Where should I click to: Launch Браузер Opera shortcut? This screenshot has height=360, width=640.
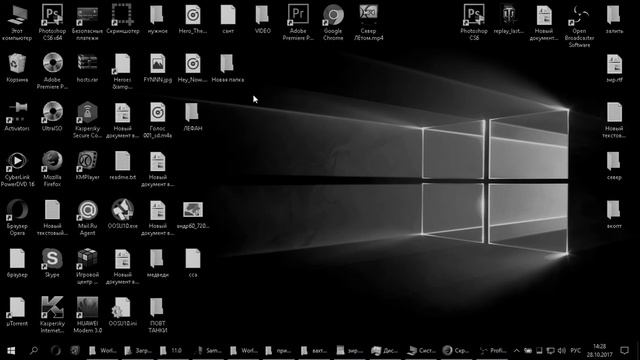click(x=17, y=218)
